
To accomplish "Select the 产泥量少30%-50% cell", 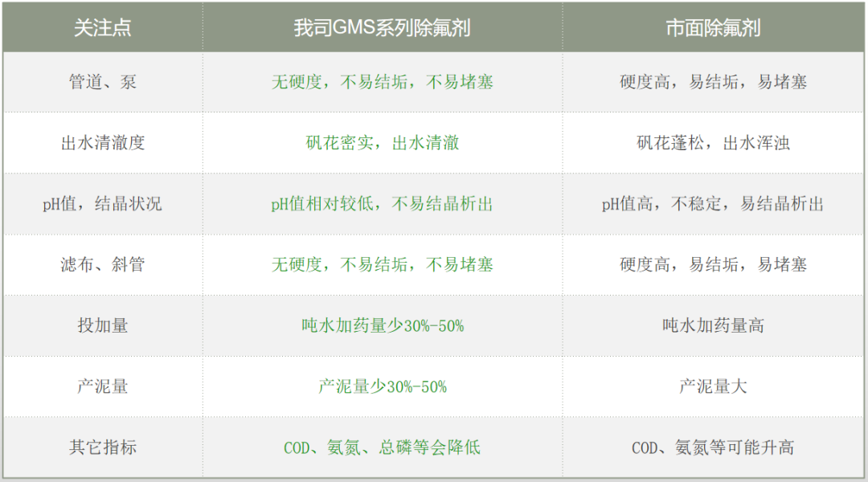I will pos(382,386).
